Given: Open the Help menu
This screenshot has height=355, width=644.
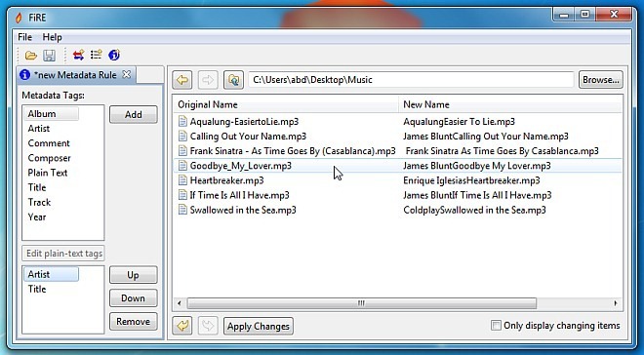Looking at the screenshot, I should click(x=52, y=37).
